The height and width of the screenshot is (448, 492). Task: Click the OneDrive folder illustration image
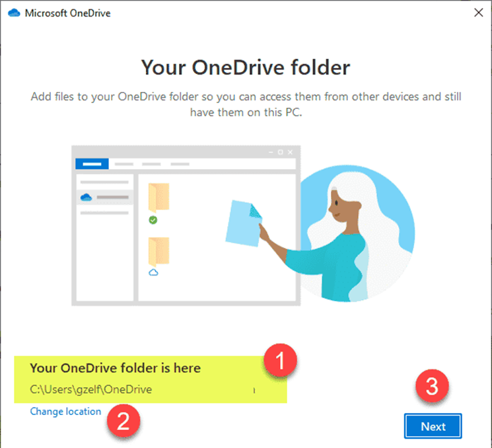[243, 225]
